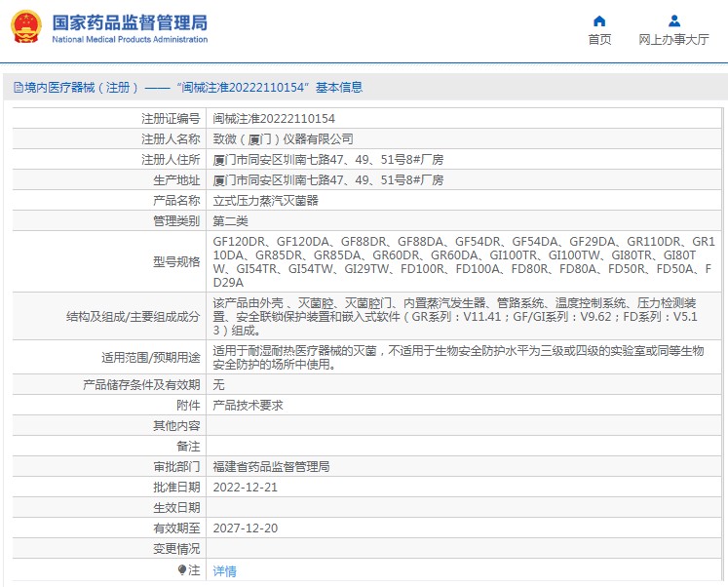
Task: Click the 适用范围/预期用途 label
Action: (151, 358)
